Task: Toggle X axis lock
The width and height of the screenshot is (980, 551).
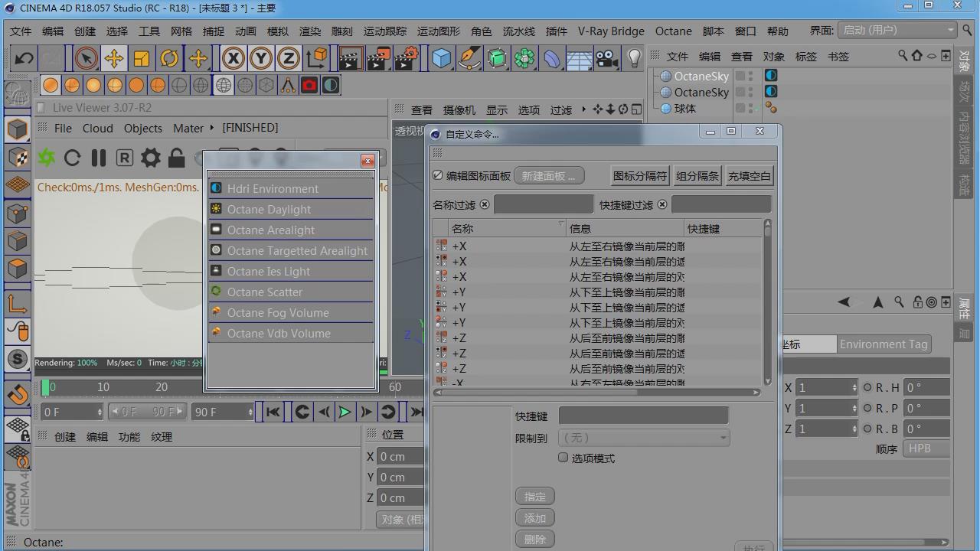Action: click(x=234, y=58)
